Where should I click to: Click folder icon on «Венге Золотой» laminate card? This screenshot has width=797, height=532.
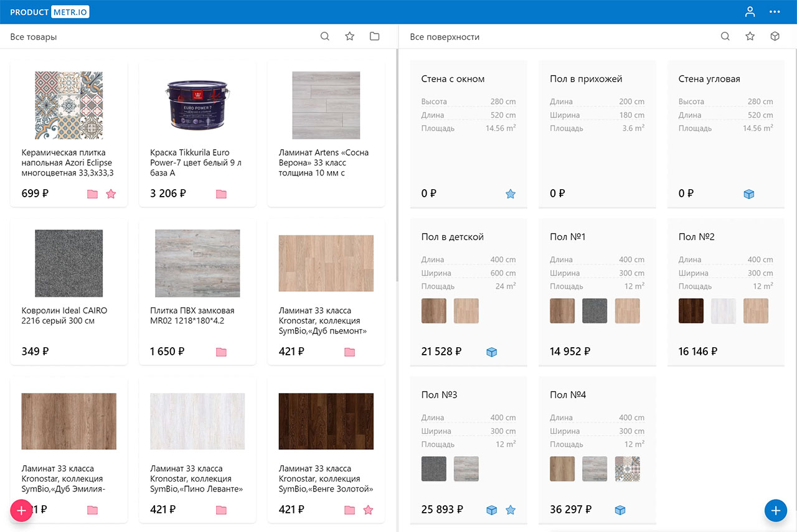coord(349,510)
